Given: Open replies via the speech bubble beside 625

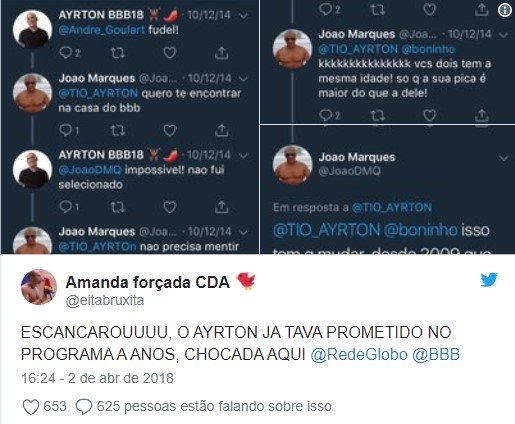Looking at the screenshot, I should pyautogui.click(x=83, y=407).
